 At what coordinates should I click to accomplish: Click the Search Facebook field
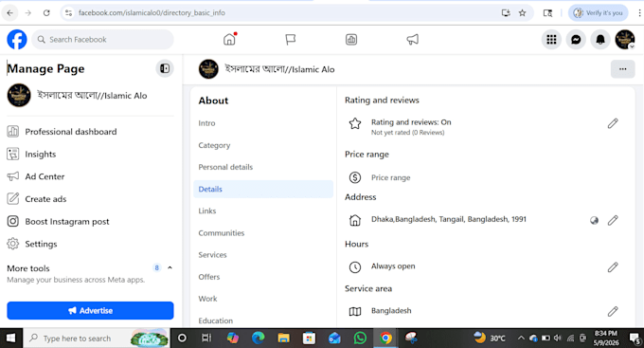click(x=102, y=40)
